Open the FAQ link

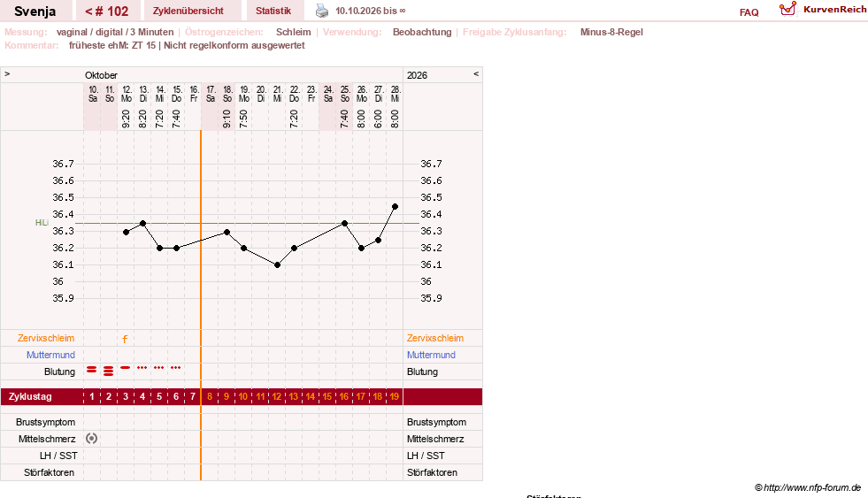tap(749, 12)
